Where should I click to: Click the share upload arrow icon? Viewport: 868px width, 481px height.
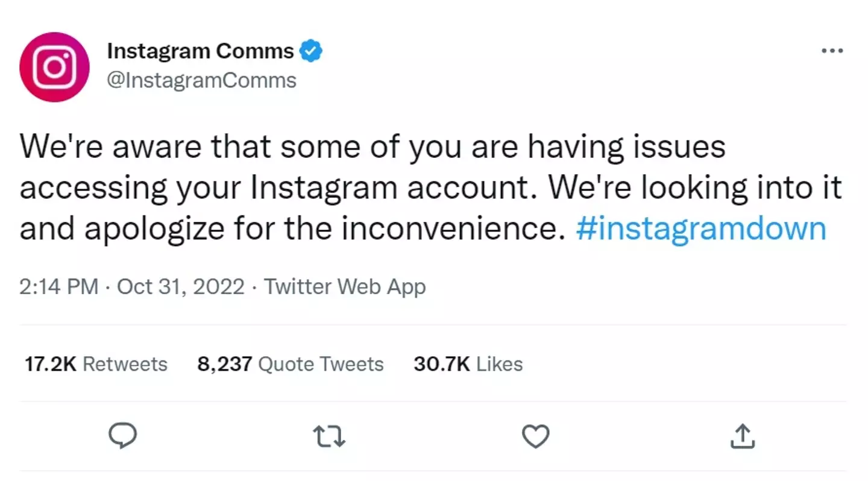(x=742, y=436)
